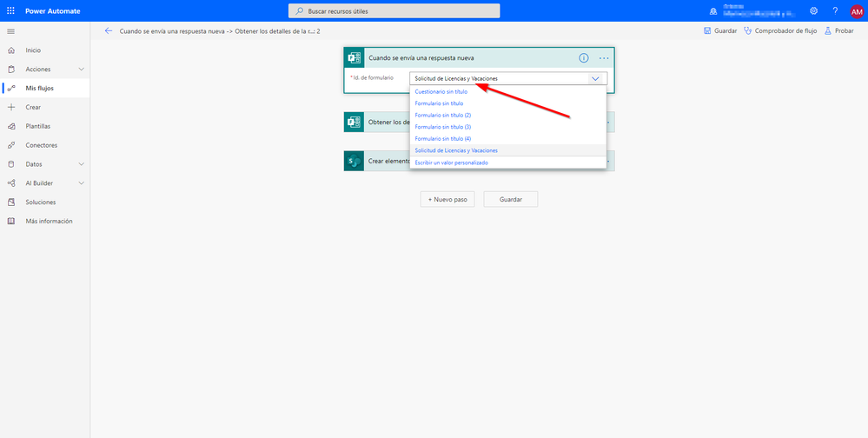Choose Formulario sin título (3) option
This screenshot has width=868, height=438.
point(507,127)
